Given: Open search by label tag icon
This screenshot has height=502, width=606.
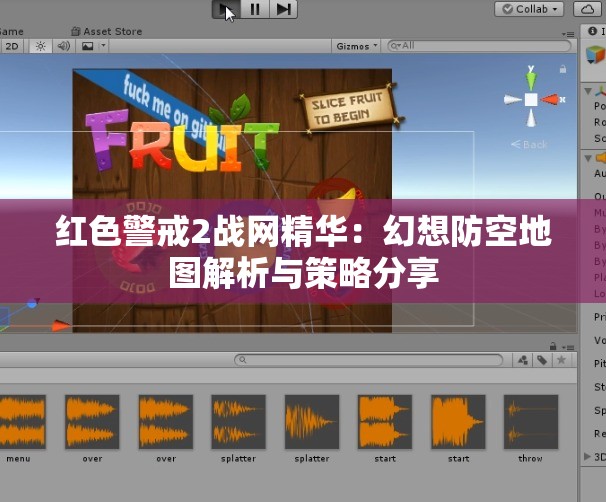Looking at the screenshot, I should coord(542,360).
